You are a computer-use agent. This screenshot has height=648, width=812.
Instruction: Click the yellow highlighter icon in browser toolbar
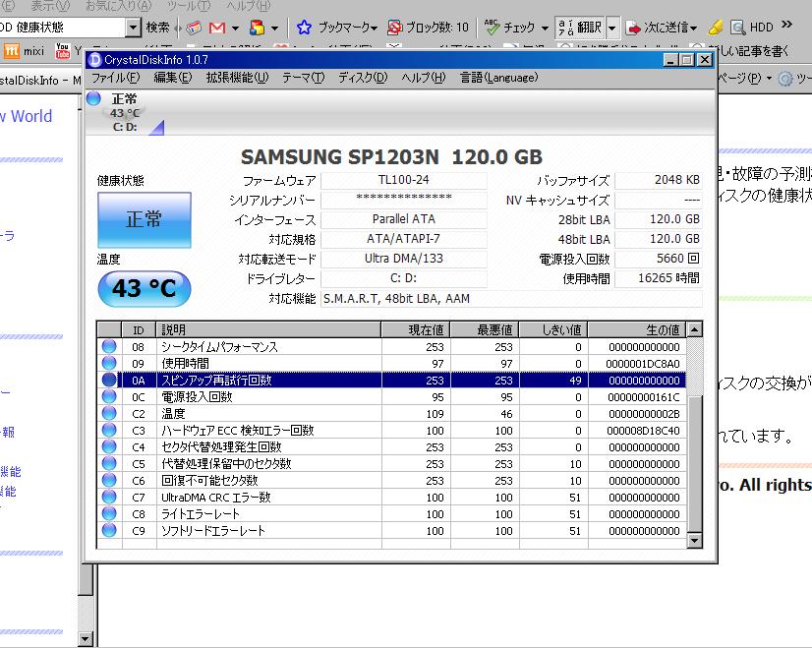coord(716,28)
